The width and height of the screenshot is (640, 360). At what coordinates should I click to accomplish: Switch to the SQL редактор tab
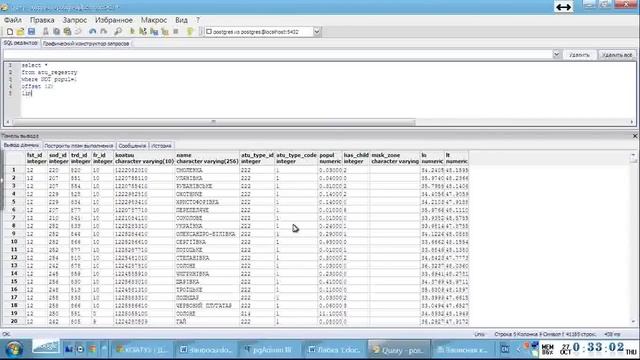20,43
